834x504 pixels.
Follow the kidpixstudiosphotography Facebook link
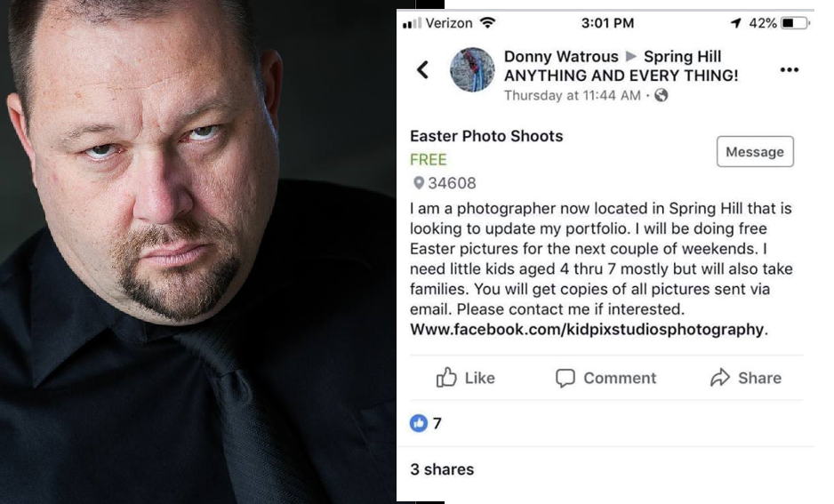[x=587, y=329]
